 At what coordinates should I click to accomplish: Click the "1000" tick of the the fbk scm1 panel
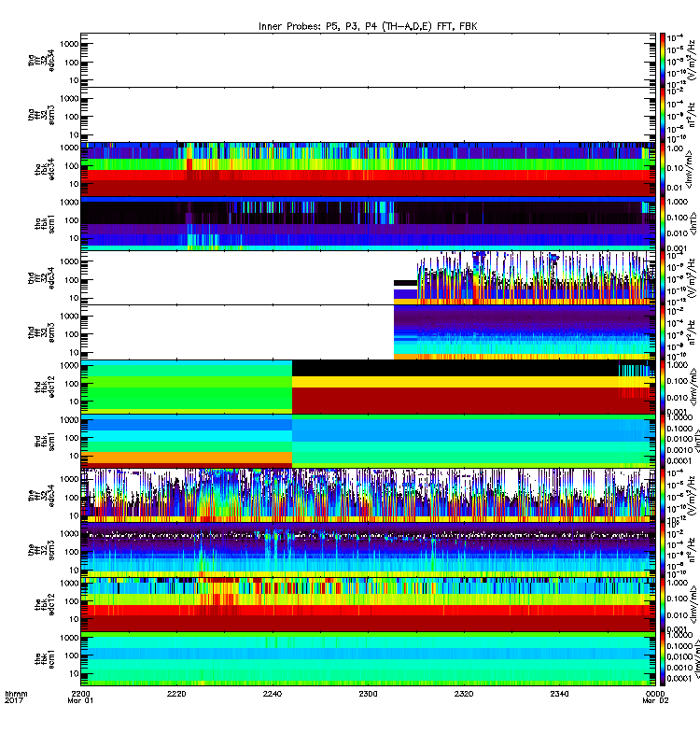click(x=69, y=638)
